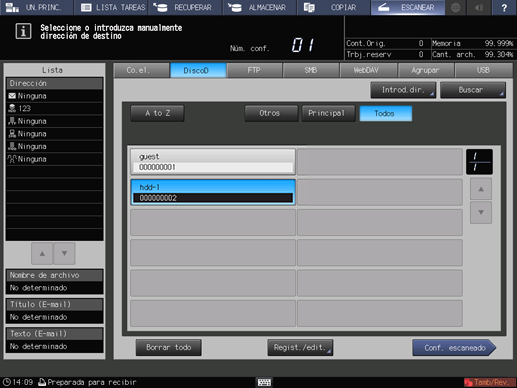Select the guest 000000001 destination

pos(213,161)
